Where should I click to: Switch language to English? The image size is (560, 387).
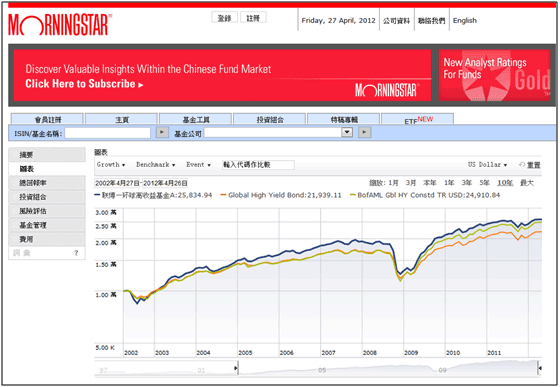coord(465,20)
